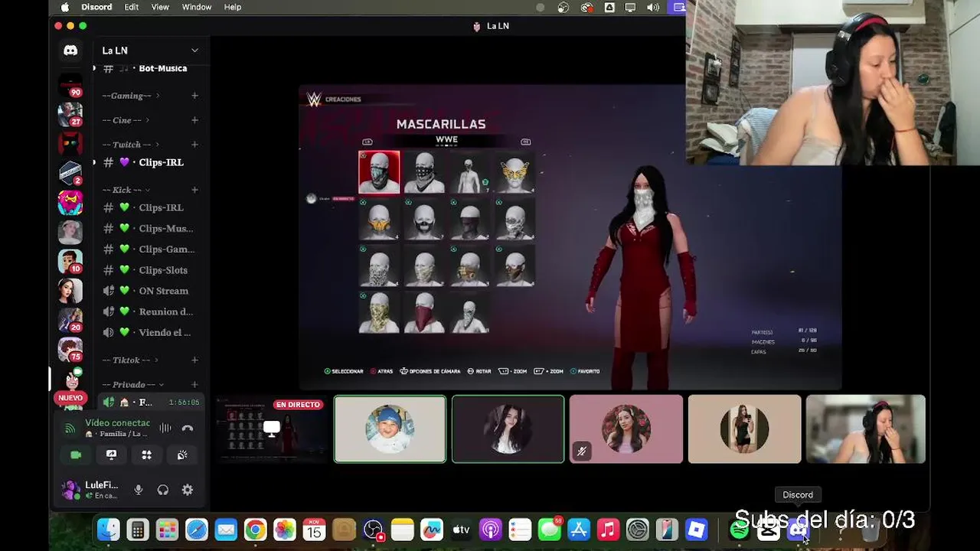Viewport: 980px width, 551px height.
Task: Select baby avatar participant tile
Action: [x=390, y=429]
